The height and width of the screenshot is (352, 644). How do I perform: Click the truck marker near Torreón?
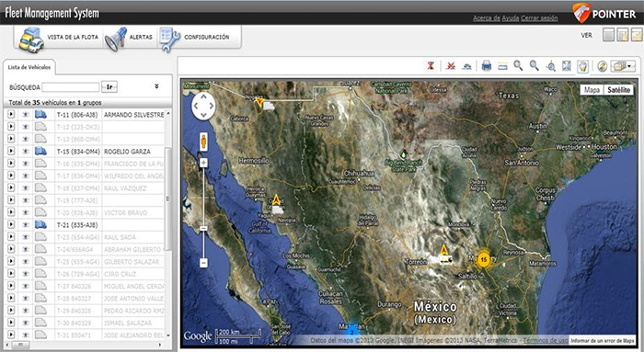pyautogui.click(x=444, y=259)
